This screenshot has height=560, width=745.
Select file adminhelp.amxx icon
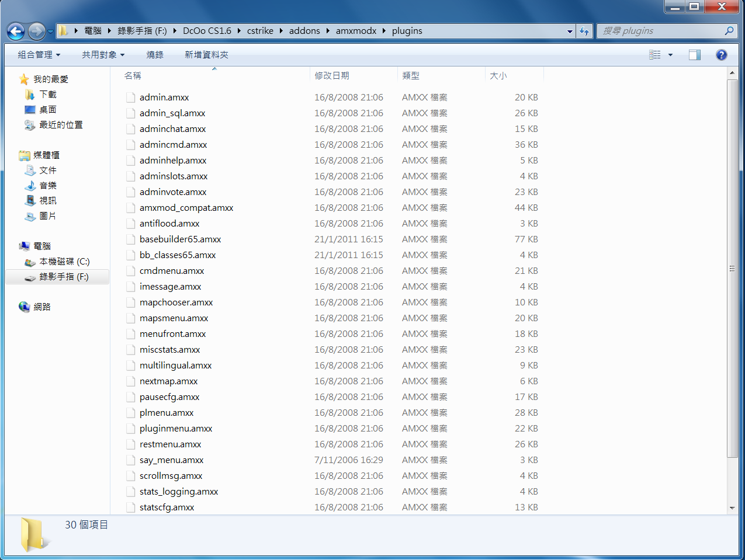tap(131, 161)
